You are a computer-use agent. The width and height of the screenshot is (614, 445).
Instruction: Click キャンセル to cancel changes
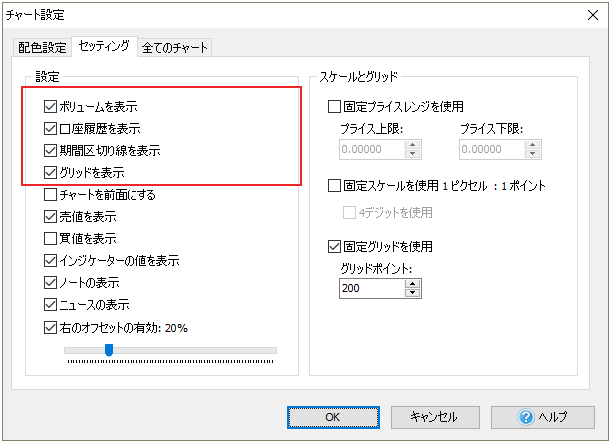[x=433, y=416]
